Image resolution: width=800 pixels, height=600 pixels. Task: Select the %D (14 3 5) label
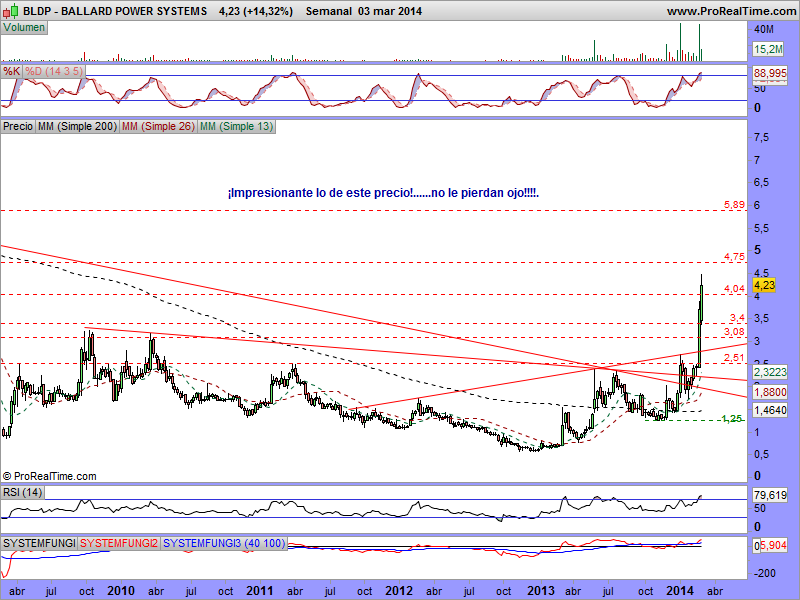point(54,71)
